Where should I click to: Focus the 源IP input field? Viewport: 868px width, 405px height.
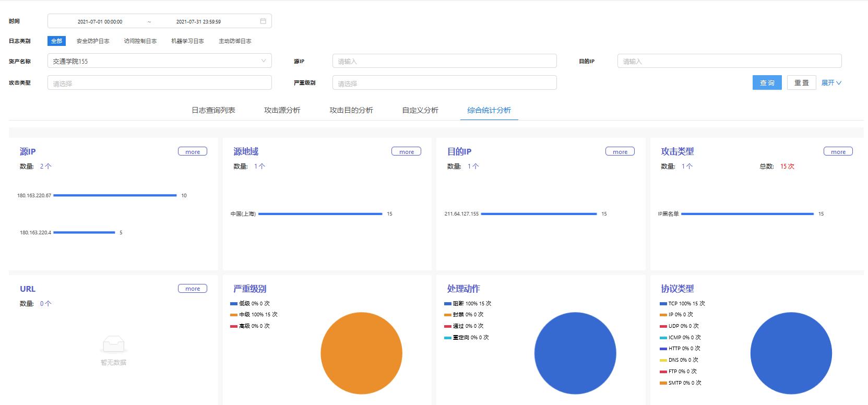click(x=445, y=61)
